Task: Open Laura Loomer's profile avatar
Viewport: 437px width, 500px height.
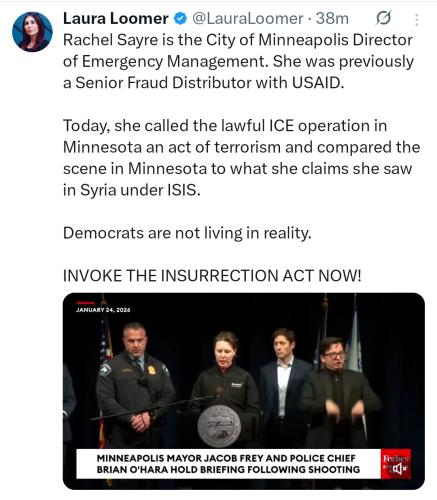Action: [32, 32]
